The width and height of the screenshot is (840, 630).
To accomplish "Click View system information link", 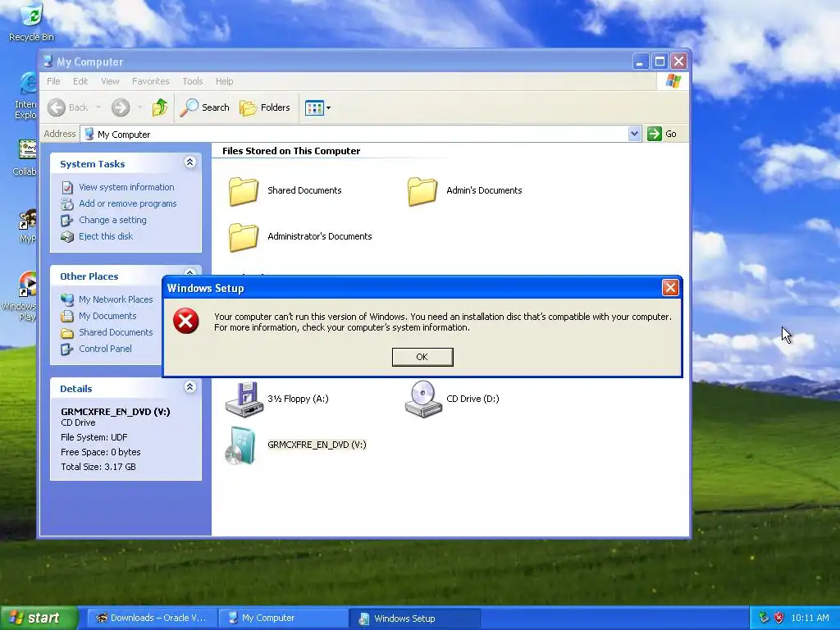I will [126, 187].
